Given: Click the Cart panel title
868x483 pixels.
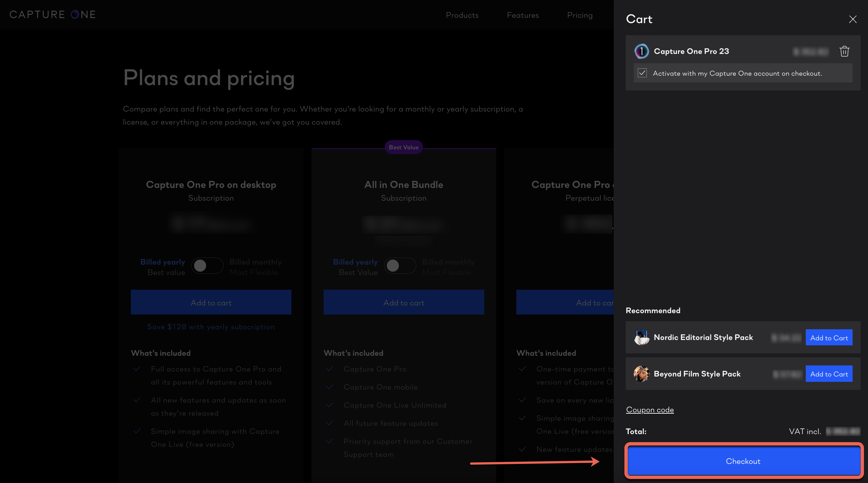Looking at the screenshot, I should click(639, 19).
